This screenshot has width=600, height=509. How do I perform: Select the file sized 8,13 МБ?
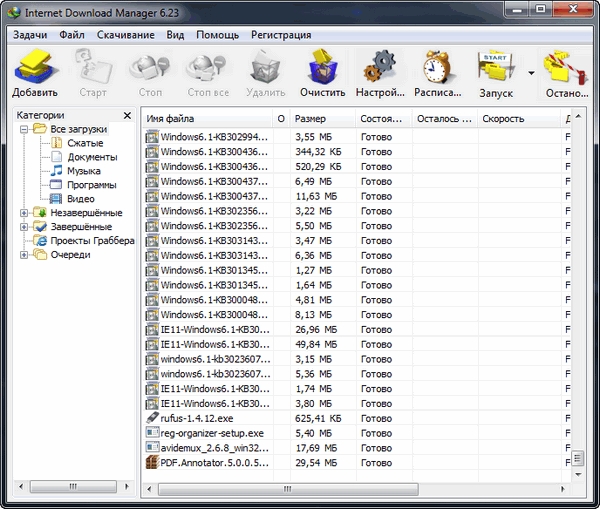358,315
